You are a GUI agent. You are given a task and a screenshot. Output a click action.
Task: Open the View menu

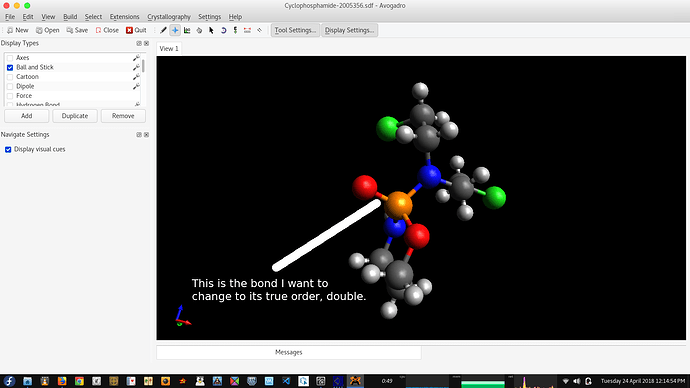coord(48,17)
